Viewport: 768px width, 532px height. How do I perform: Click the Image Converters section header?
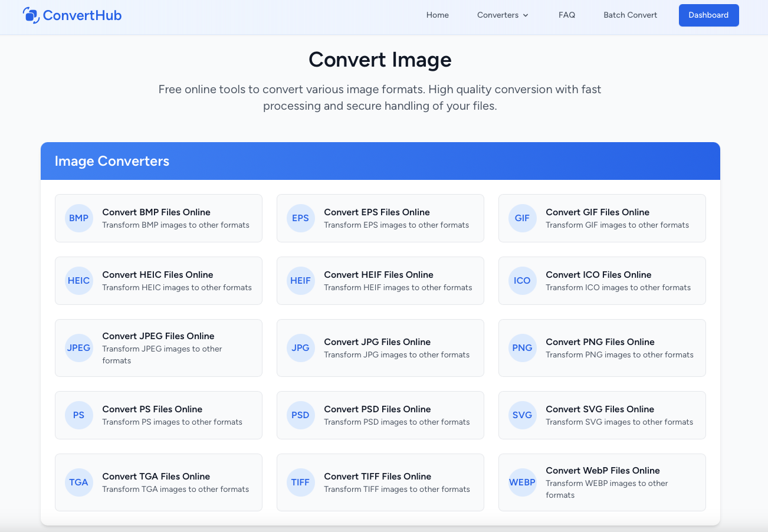380,161
